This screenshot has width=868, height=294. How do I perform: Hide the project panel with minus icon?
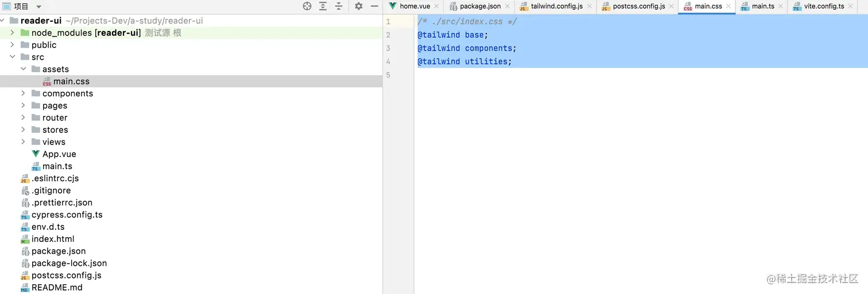click(374, 6)
